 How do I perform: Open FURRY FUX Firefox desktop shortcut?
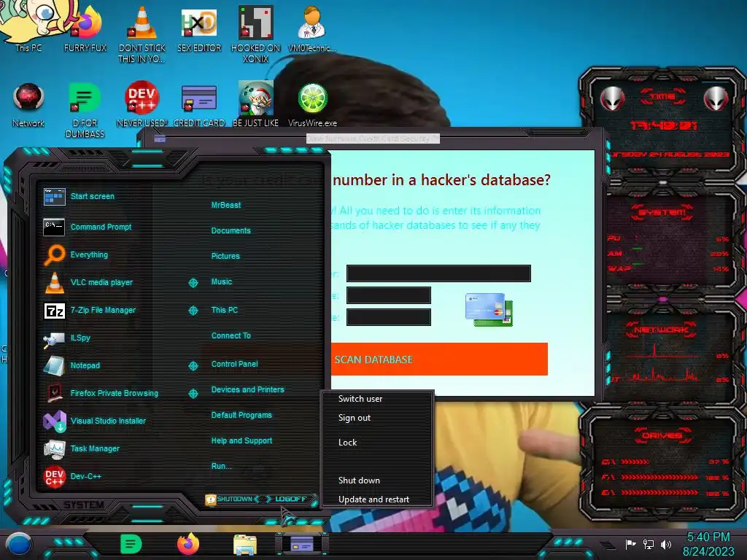click(85, 28)
